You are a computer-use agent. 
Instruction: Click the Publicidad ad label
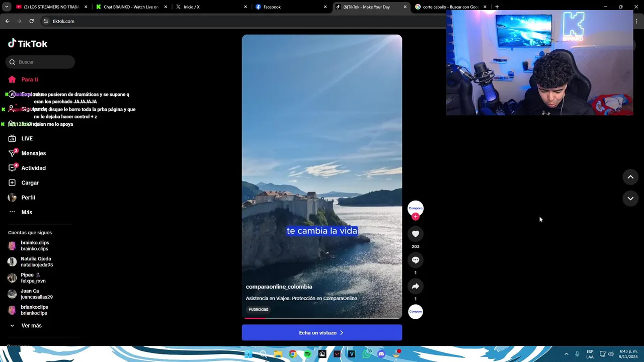point(259,309)
